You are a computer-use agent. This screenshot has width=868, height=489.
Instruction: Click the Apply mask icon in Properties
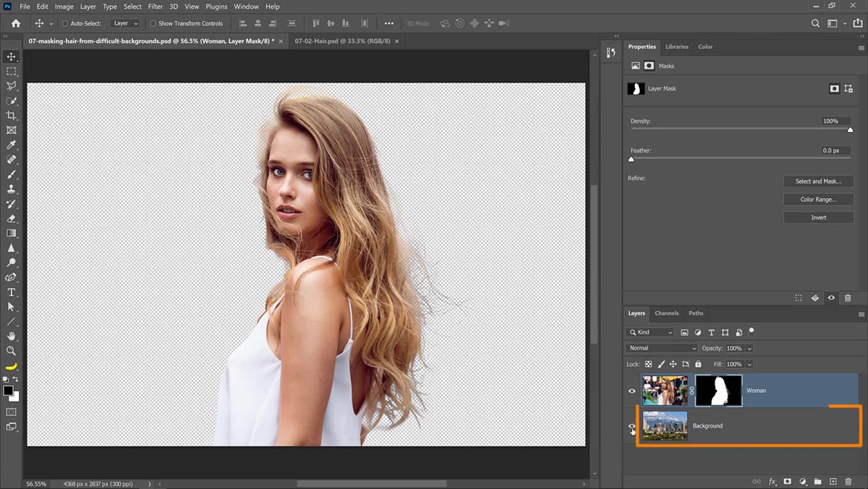point(814,297)
